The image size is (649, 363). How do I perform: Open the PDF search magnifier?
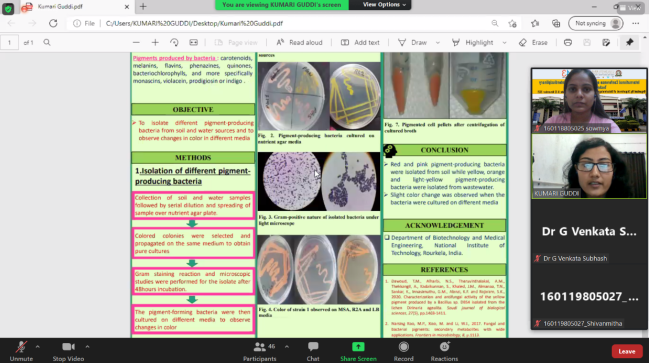click(47, 42)
